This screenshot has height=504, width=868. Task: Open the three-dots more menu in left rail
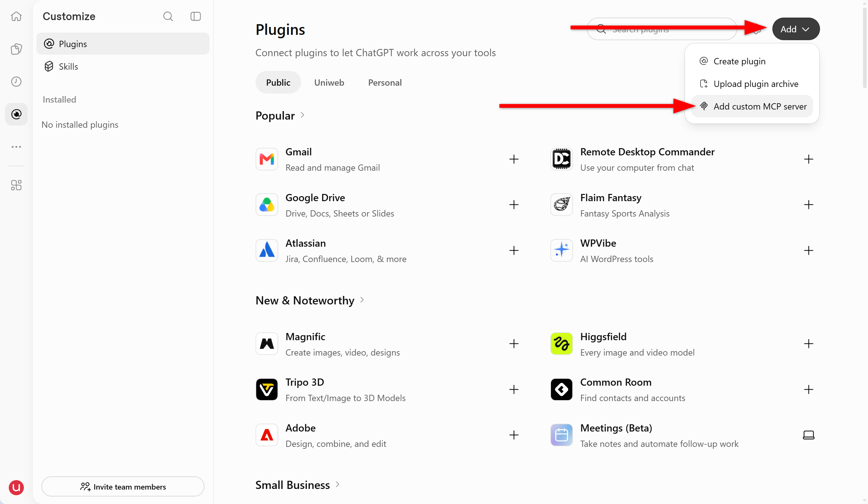click(16, 147)
